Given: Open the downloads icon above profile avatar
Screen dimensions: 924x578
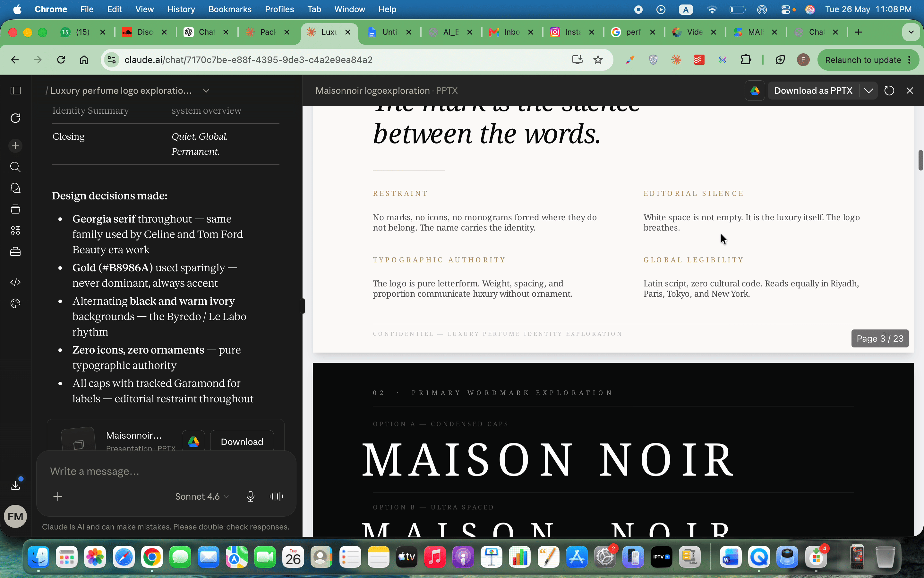Looking at the screenshot, I should click(16, 485).
